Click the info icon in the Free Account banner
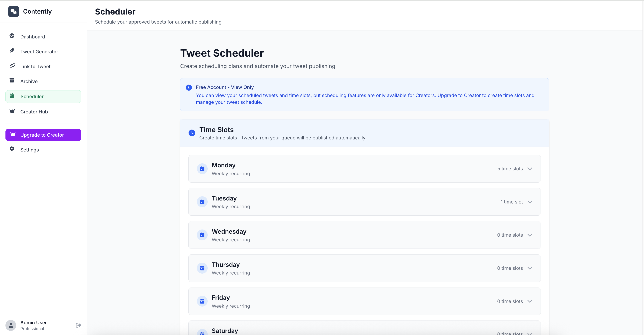Viewport: 644px width, 335px height. point(189,87)
